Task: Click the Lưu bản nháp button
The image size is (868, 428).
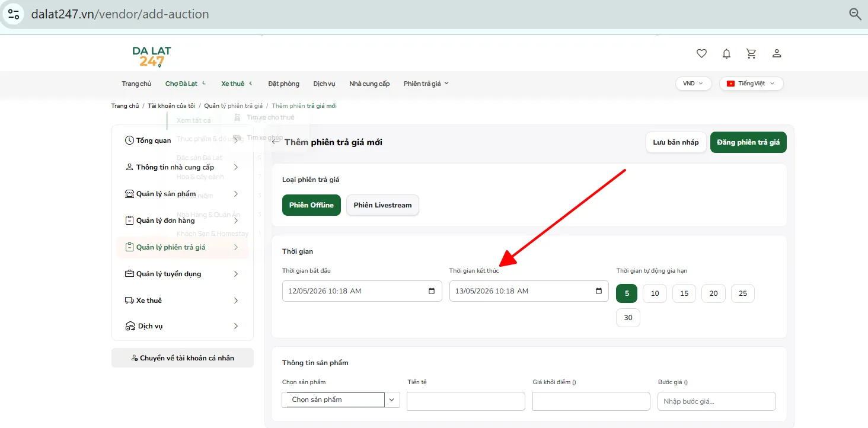Action: (676, 142)
